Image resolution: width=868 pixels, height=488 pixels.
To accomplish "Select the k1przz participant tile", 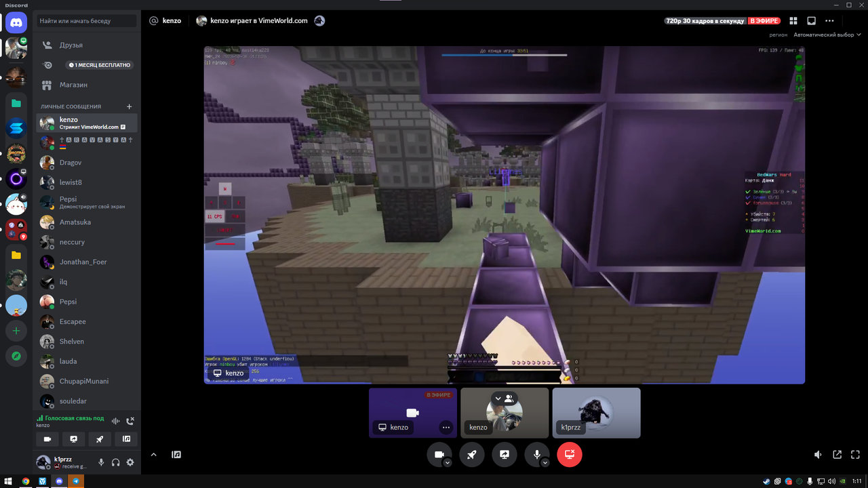I will point(596,413).
